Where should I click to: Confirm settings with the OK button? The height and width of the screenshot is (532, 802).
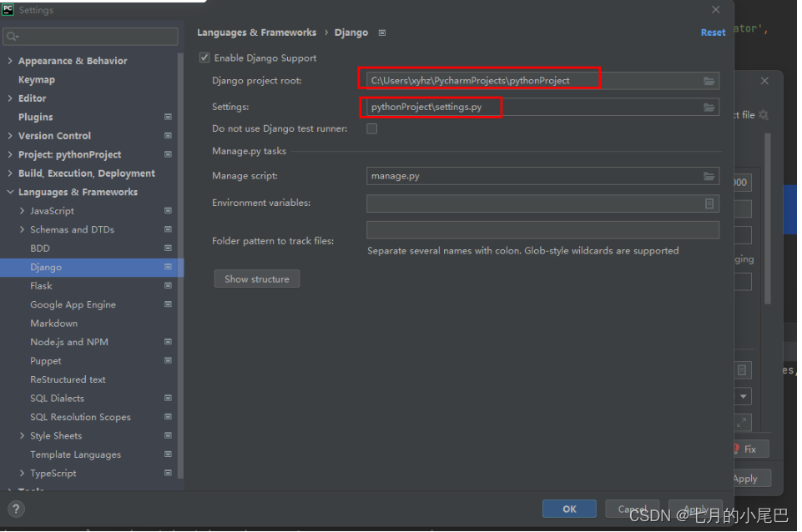click(x=569, y=509)
